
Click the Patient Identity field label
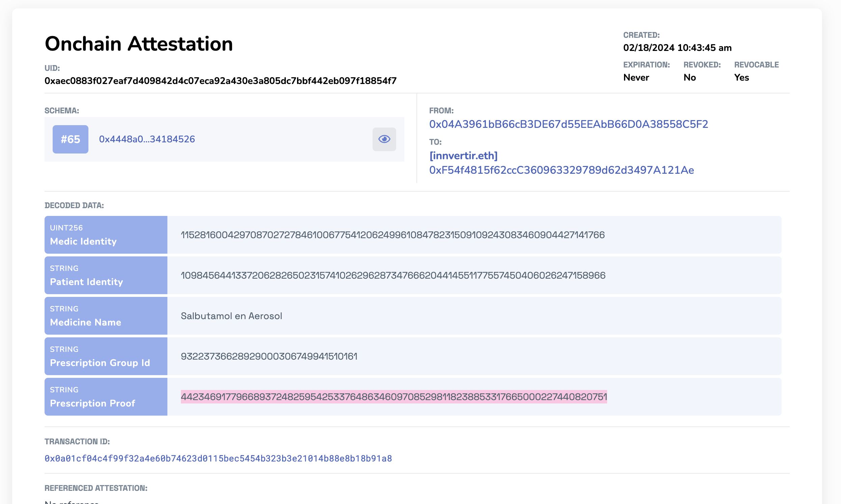click(86, 282)
